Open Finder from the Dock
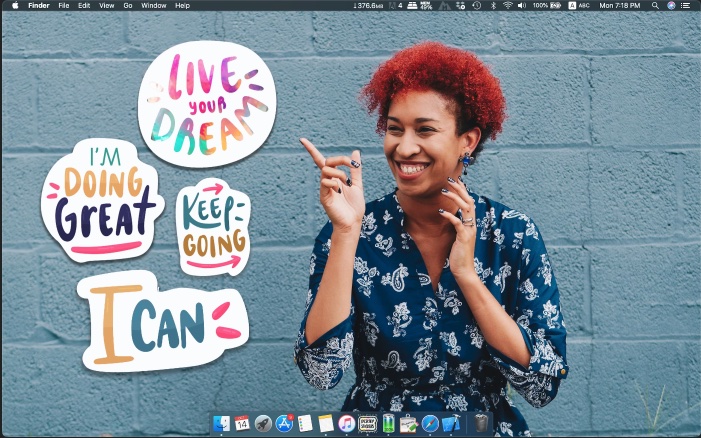This screenshot has width=701, height=438. click(x=221, y=423)
